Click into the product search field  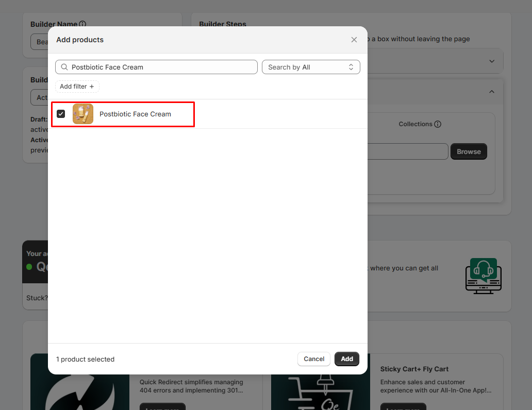160,67
